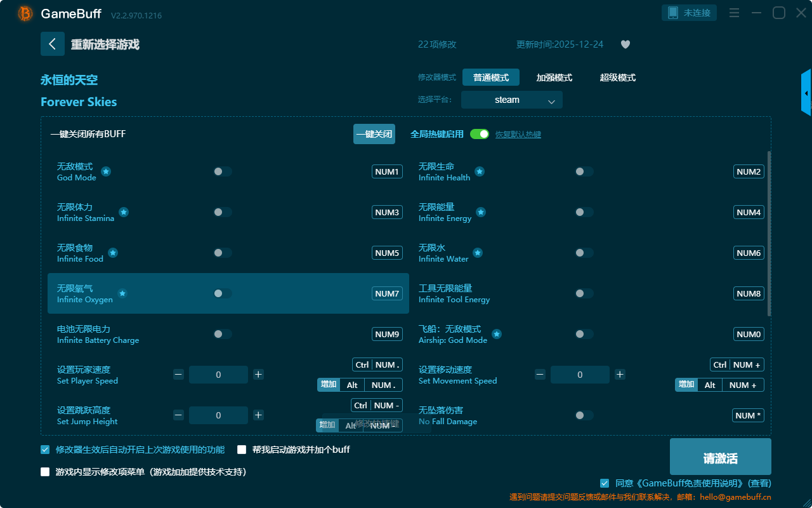Screen dimensions: 812x508
Task: Click the phone not-connected icon button
Action: [x=690, y=13]
